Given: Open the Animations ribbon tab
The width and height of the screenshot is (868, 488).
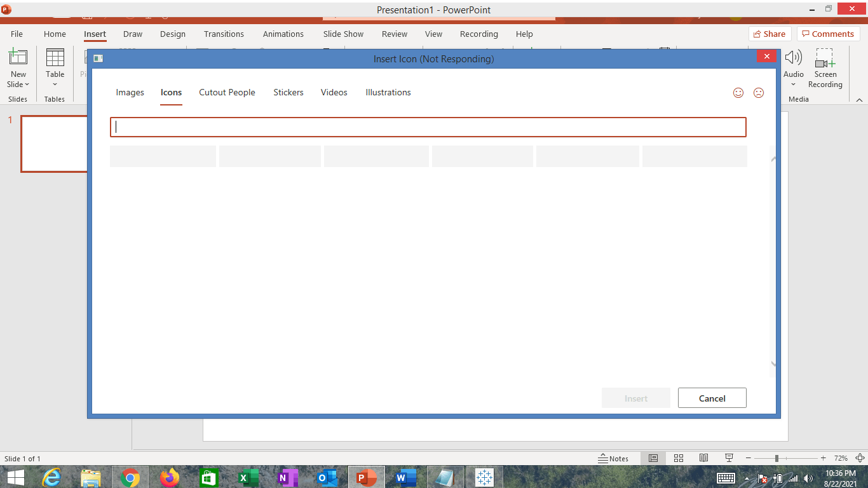Looking at the screenshot, I should (x=283, y=34).
